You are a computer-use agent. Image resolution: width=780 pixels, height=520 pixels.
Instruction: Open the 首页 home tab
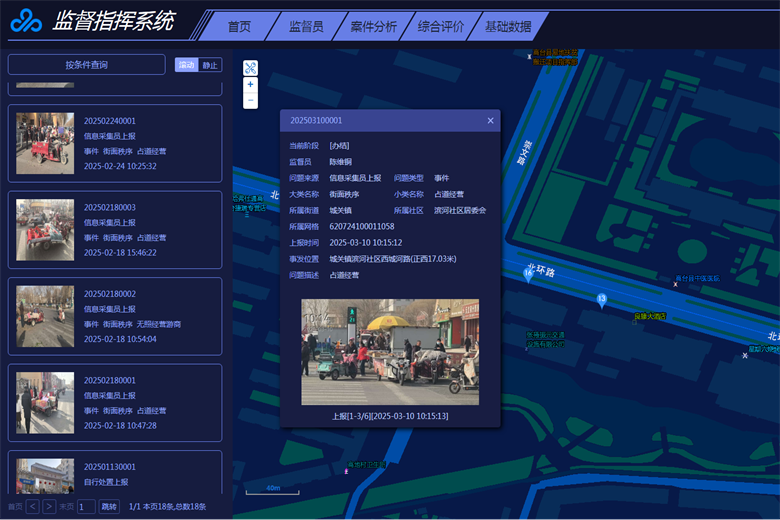tap(239, 27)
